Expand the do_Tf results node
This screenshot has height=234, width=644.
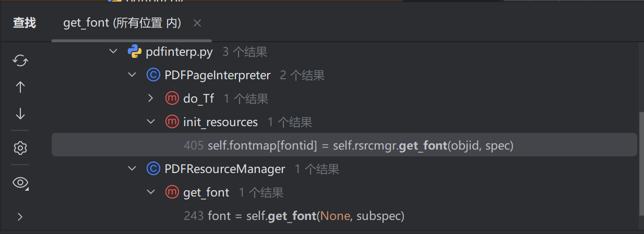tap(151, 98)
